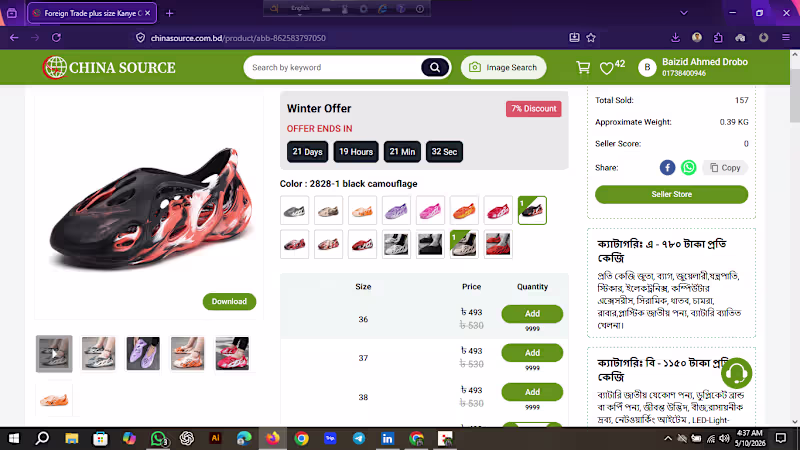Launch Adobe Illustrator from taskbar
This screenshot has height=450, width=800.
(x=215, y=438)
